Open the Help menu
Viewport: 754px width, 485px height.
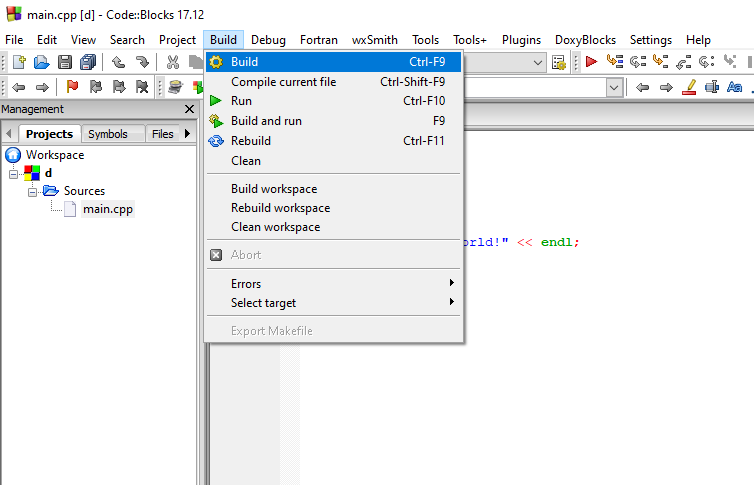pyautogui.click(x=698, y=40)
